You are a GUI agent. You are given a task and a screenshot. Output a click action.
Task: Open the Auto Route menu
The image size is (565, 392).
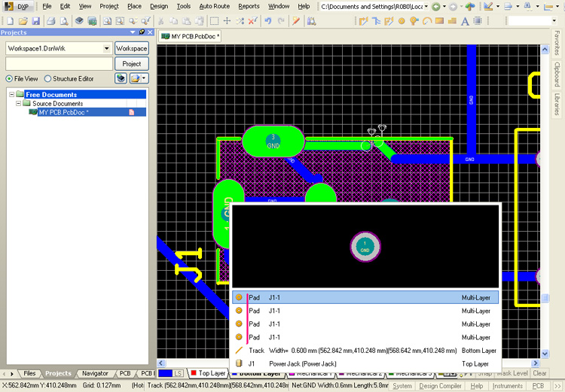(215, 6)
